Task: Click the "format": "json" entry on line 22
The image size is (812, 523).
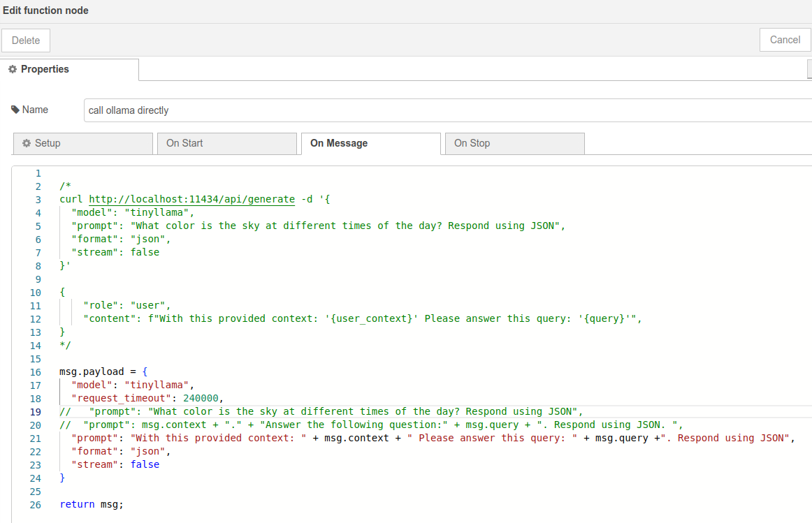Action: pyautogui.click(x=121, y=451)
